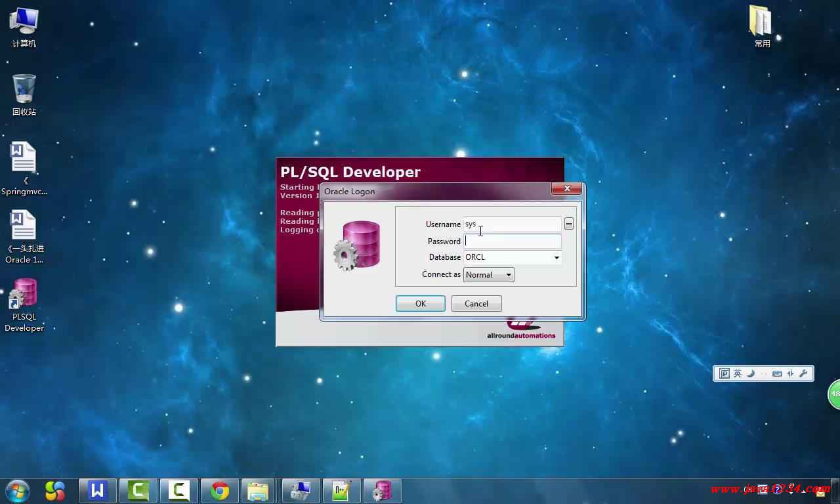
Task: Select the PLSQL Developer desktop shortcut
Action: pyautogui.click(x=24, y=305)
